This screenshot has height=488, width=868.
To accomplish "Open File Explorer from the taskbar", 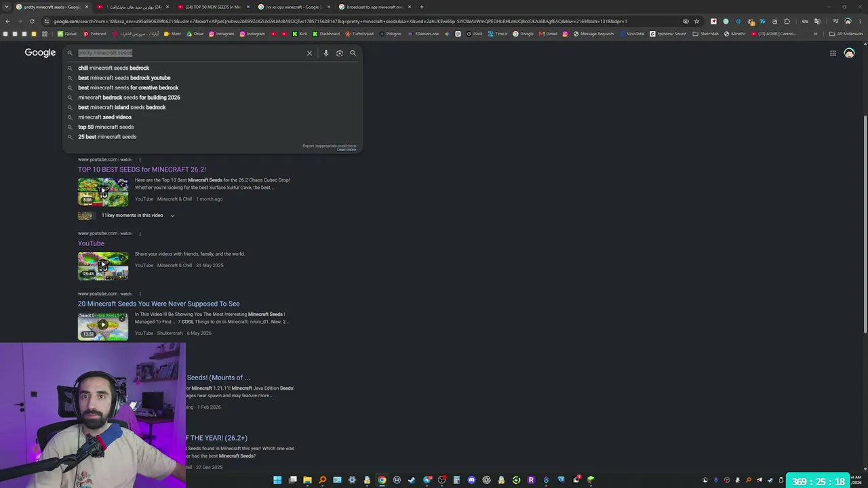I will [x=307, y=480].
